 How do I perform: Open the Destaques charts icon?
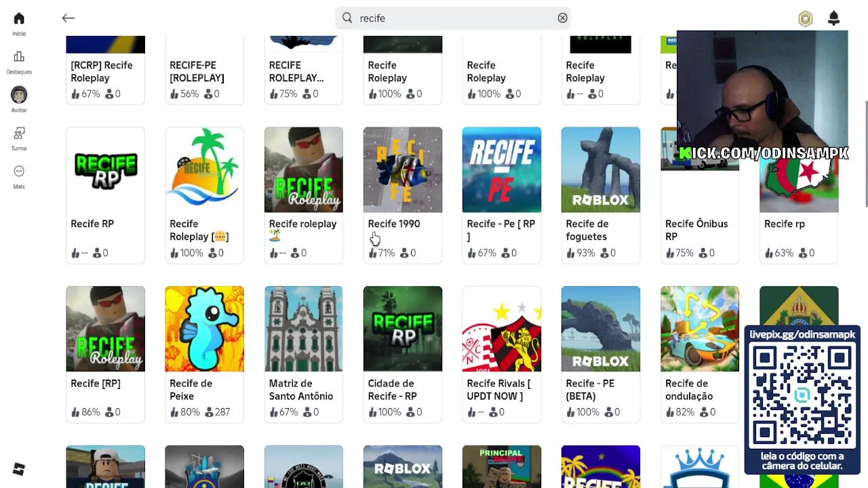pos(19,57)
